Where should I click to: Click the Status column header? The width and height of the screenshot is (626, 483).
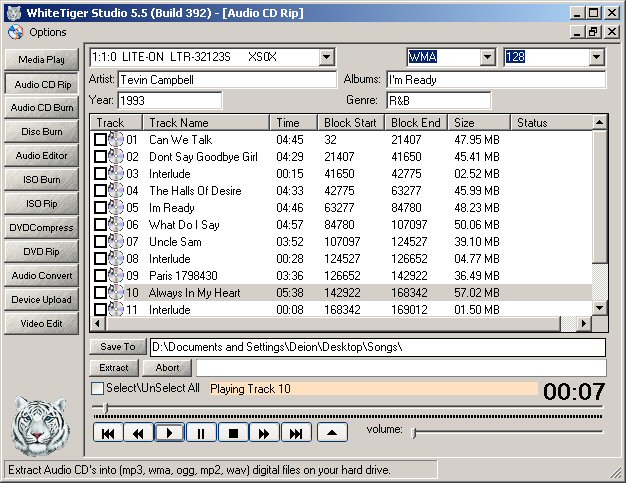(552, 123)
